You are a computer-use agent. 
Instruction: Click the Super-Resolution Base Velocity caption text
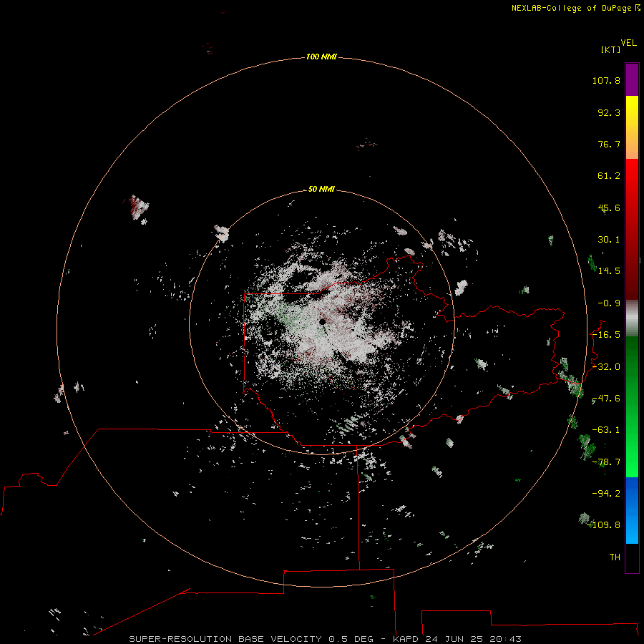pos(326,639)
